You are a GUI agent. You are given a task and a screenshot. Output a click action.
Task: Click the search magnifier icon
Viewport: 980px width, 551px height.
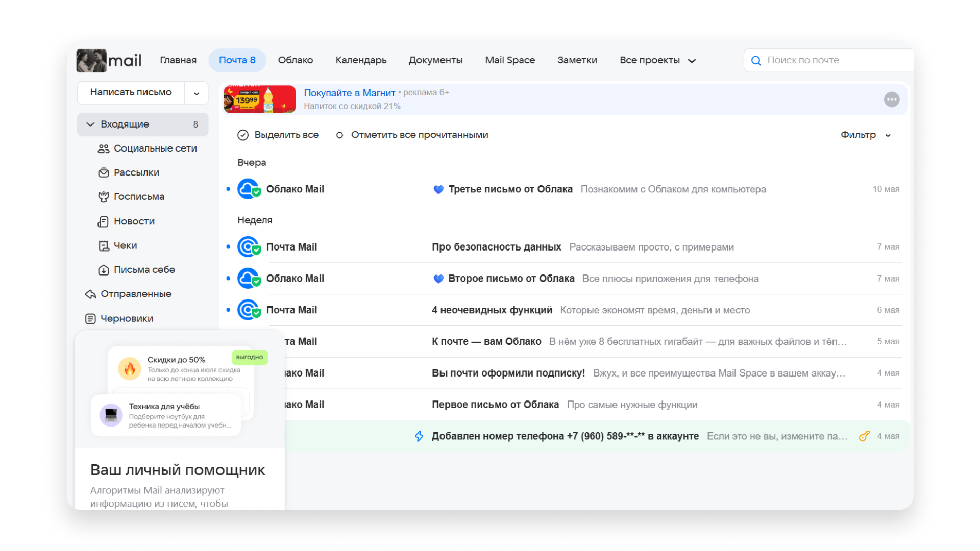[x=756, y=61]
